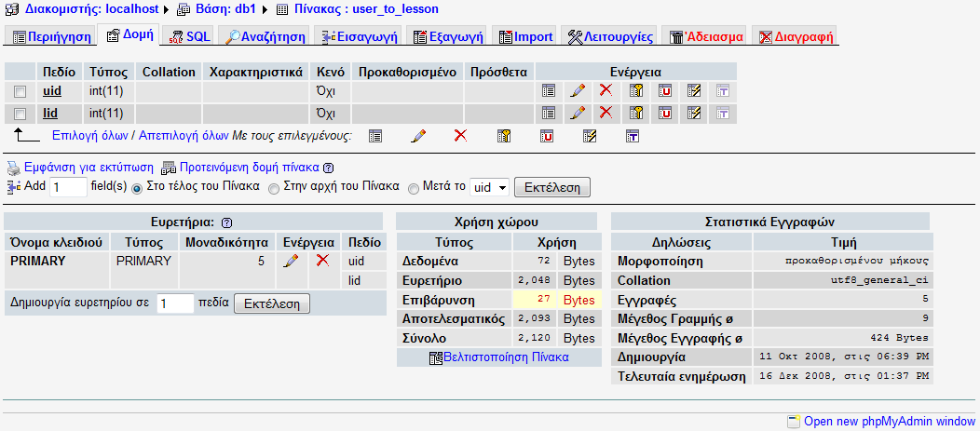Red X icon for dropping selected fields
This screenshot has height=431, width=980.
pos(460,136)
